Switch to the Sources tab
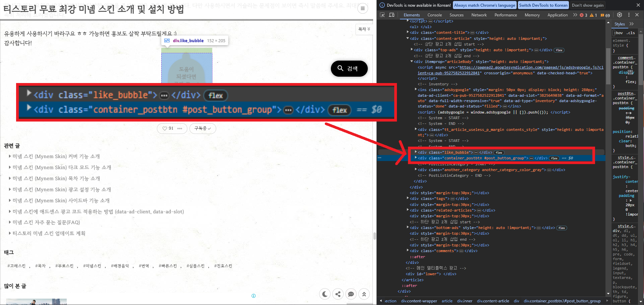 456,15
